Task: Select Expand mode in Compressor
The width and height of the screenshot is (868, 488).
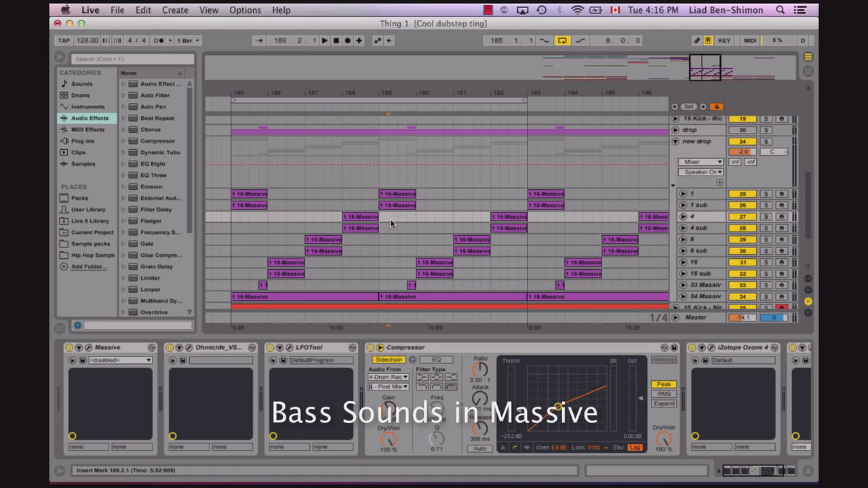Action: click(664, 403)
